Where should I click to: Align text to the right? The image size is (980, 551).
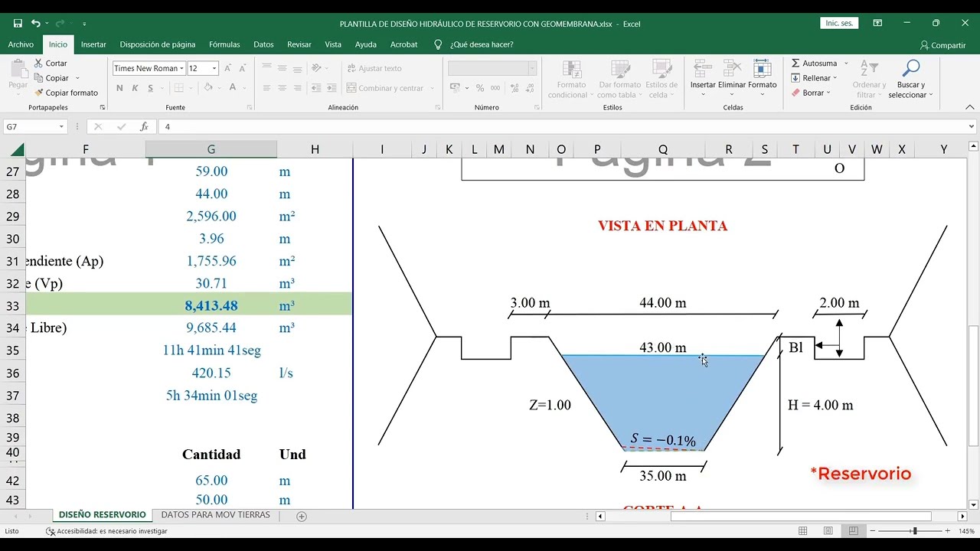(297, 88)
